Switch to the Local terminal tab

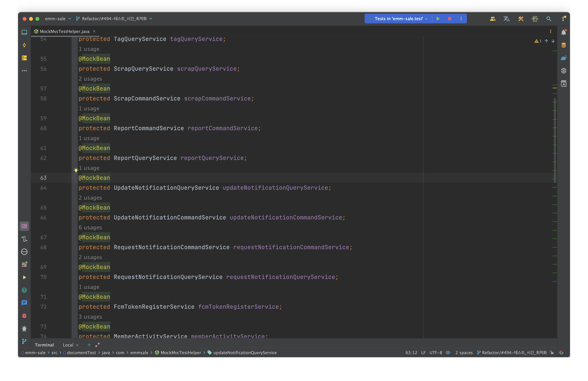pos(68,345)
